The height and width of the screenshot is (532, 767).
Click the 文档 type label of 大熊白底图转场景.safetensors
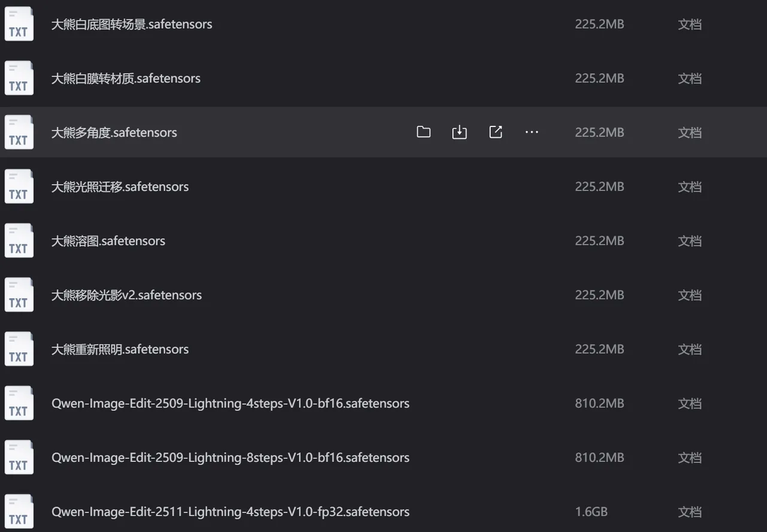690,25
